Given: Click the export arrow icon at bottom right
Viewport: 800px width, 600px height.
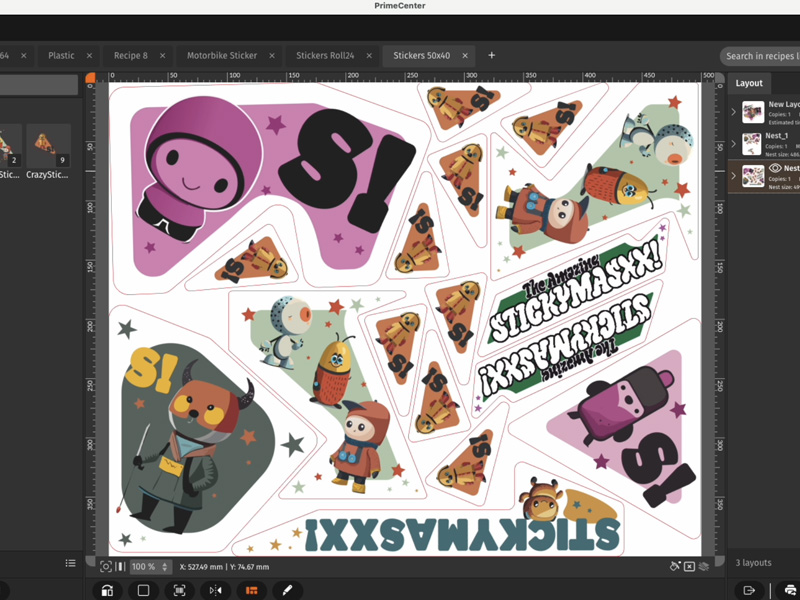Looking at the screenshot, I should [749, 590].
